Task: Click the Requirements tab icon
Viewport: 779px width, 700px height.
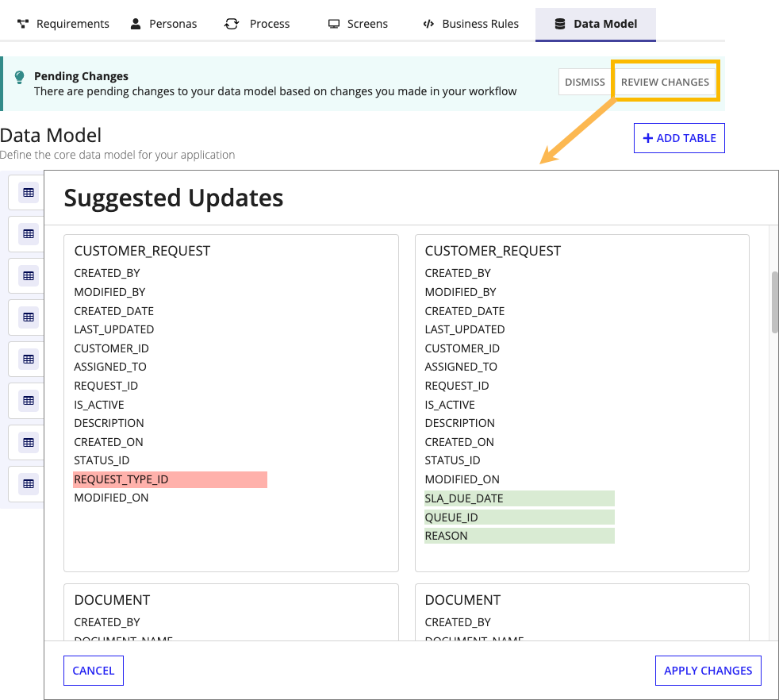Action: (x=23, y=24)
